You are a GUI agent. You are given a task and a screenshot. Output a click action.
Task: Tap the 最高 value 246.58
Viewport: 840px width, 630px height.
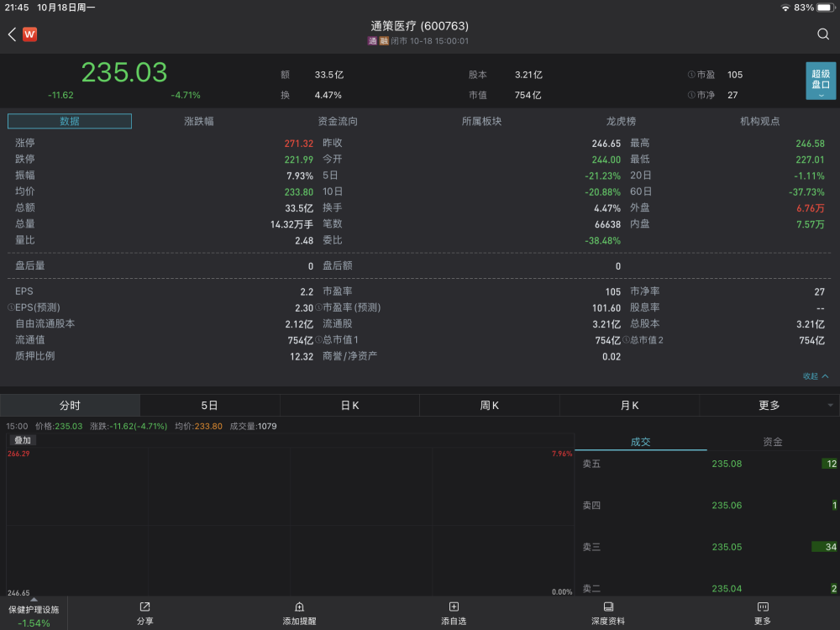810,144
